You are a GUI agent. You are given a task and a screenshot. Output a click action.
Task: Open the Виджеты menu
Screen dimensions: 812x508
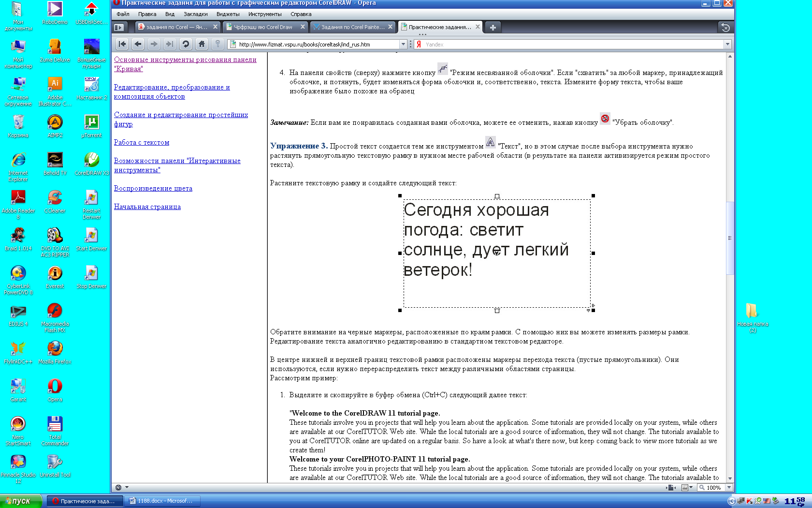[x=228, y=14]
